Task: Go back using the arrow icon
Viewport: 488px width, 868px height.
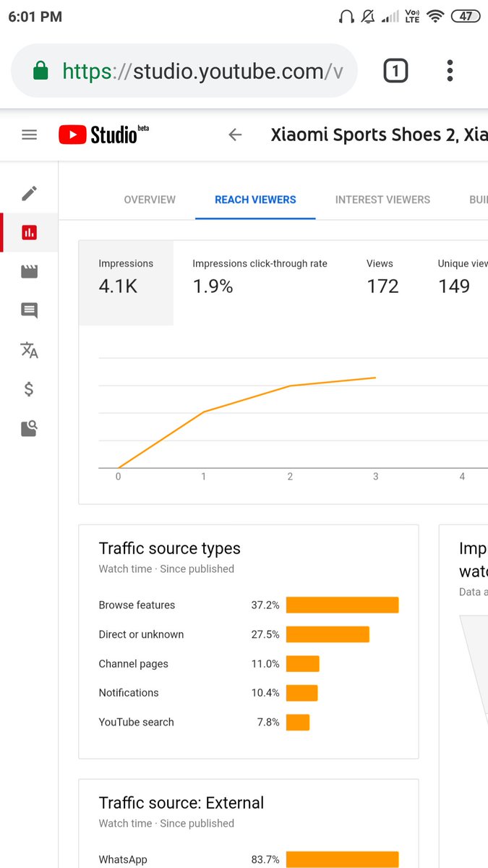Action: pyautogui.click(x=235, y=135)
